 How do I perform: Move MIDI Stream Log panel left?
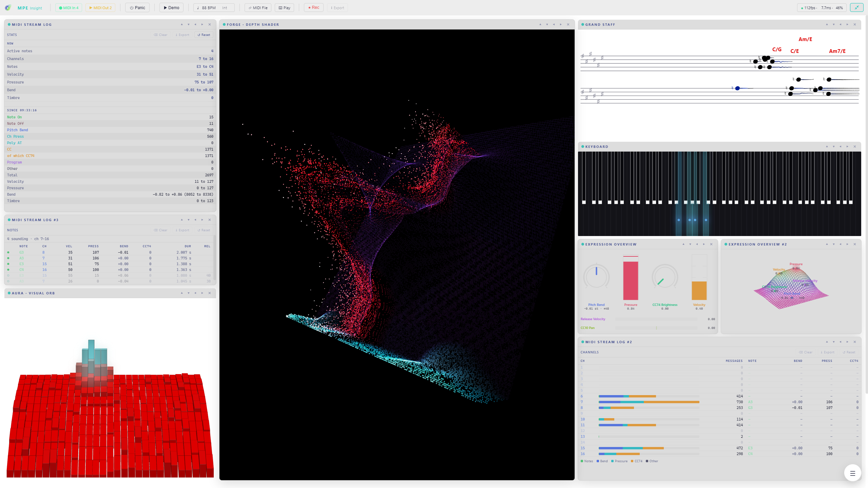pos(195,24)
